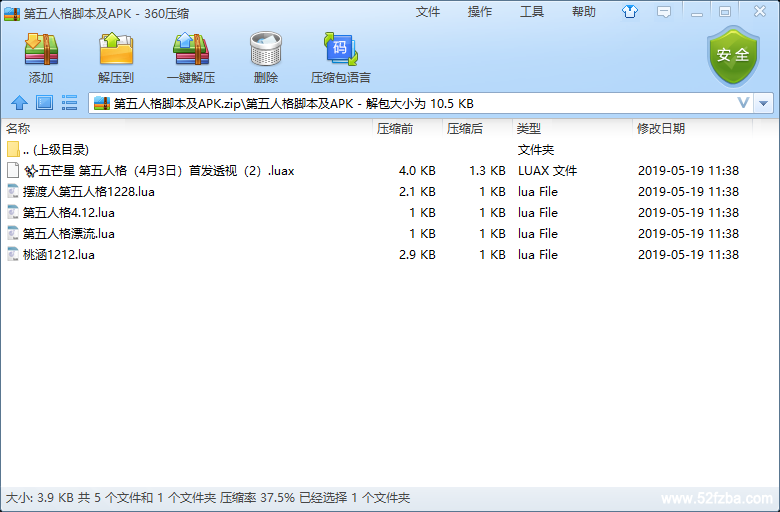Open the 压缩包语言 language icon
The image size is (780, 512).
[x=341, y=57]
